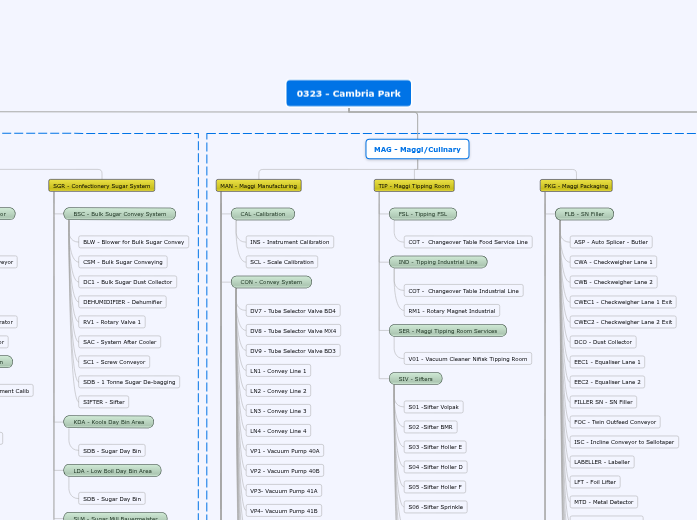Viewport: 697px width, 520px height.
Task: Select the root node 0323 - Cambria Park
Action: [348, 93]
